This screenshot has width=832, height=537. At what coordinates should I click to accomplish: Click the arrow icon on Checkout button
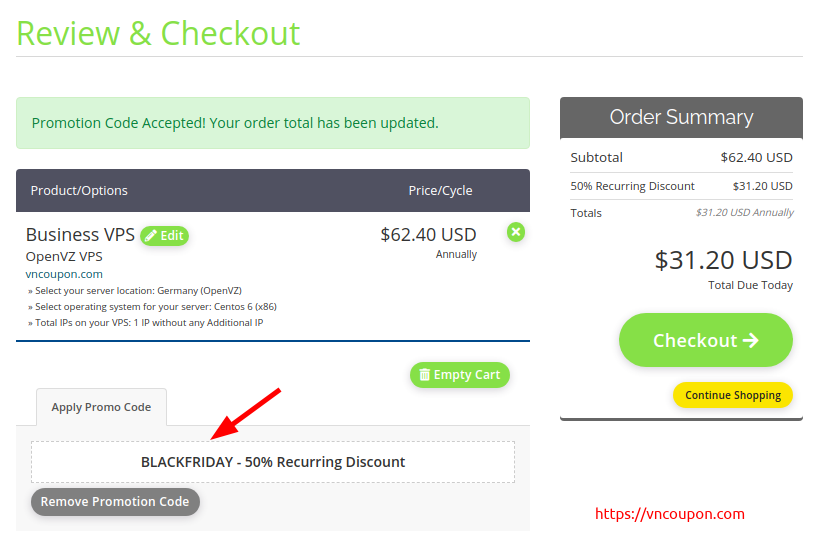coord(750,340)
